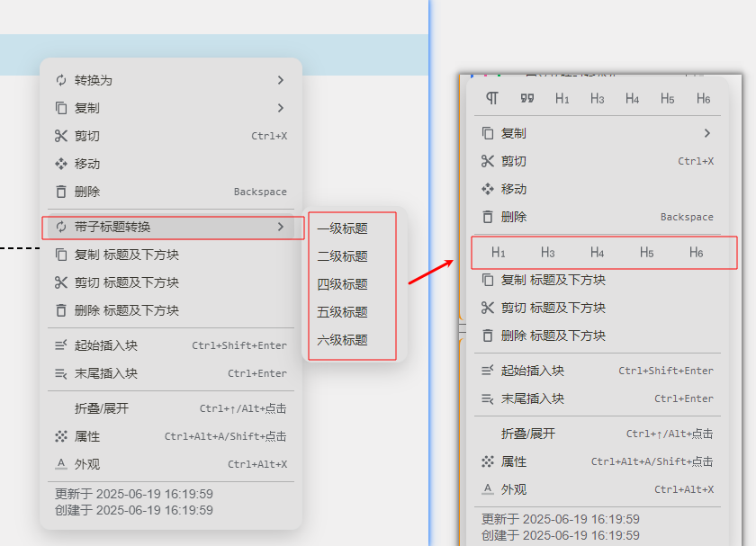This screenshot has width=756, height=546.
Task: Click the 属性 attributes icon in left menu
Action: click(61, 436)
